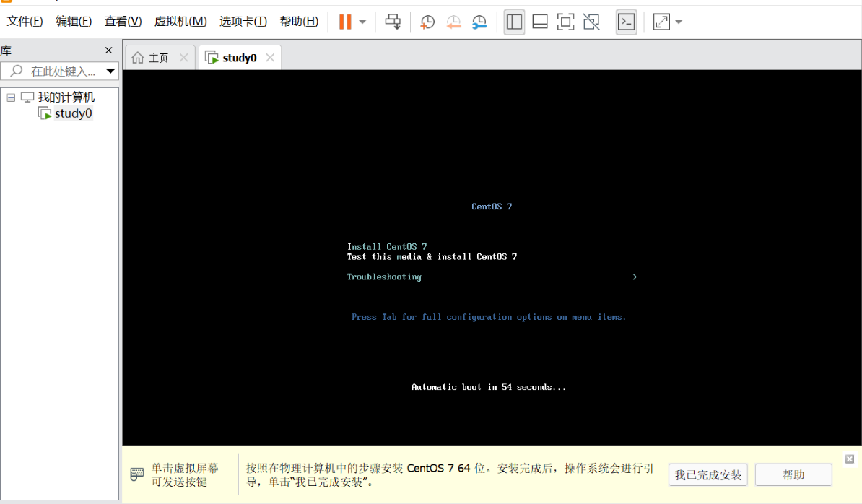862x504 pixels.
Task: Click the search magnifier icon in library
Action: (x=17, y=71)
